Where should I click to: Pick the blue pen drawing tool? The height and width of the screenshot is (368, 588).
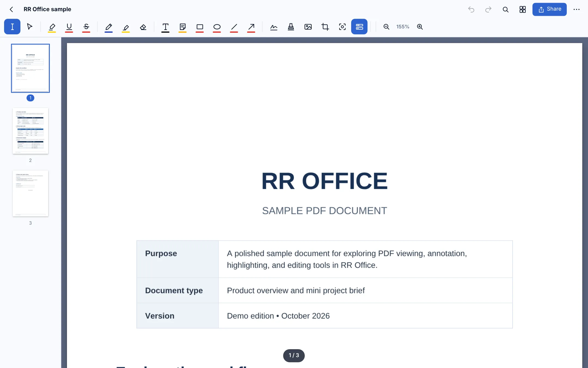point(108,27)
